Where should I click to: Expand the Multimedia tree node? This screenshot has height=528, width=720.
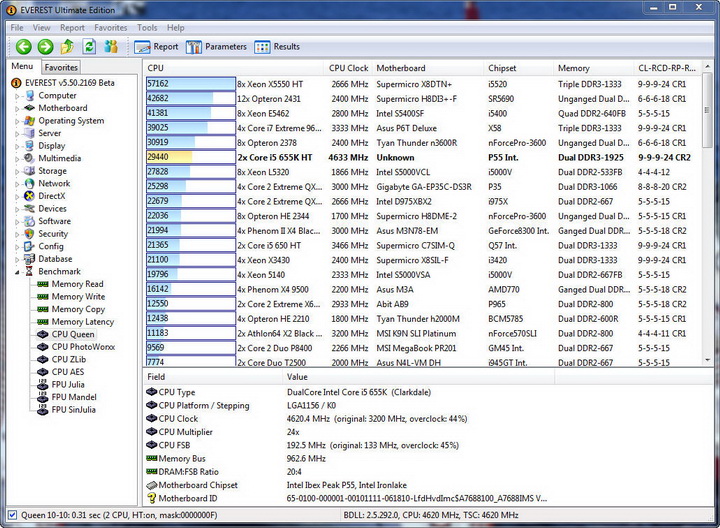pos(17,159)
